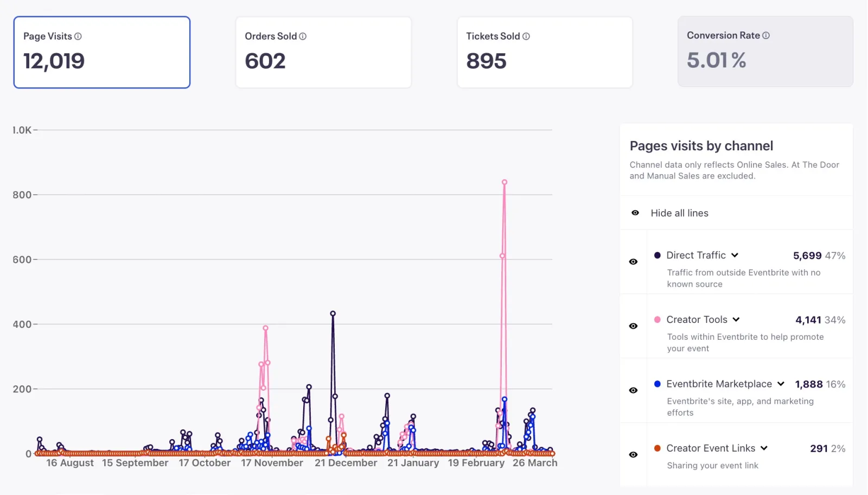
Task: Expand the Direct Traffic dropdown chevron
Action: (x=735, y=255)
